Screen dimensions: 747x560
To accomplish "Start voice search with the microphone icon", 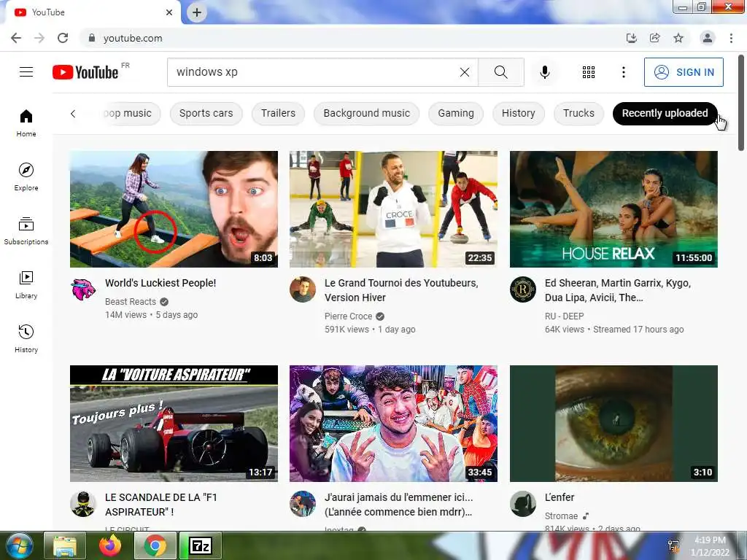I will tap(545, 72).
